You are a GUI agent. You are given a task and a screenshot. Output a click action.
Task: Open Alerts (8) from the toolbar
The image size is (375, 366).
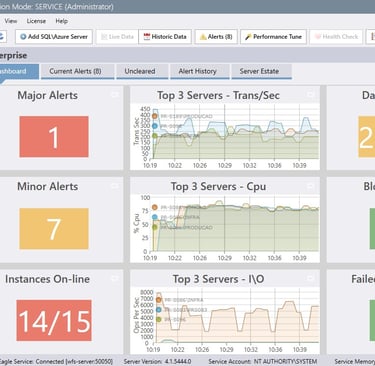coord(216,37)
